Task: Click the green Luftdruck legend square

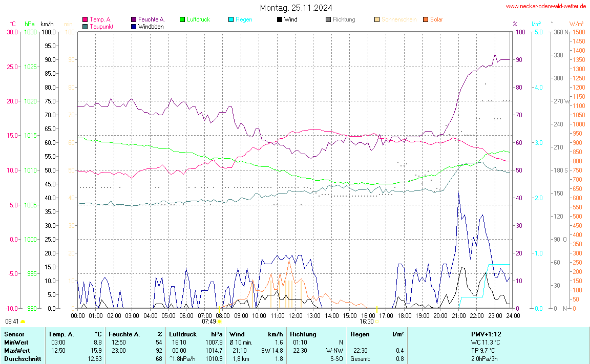Action: pyautogui.click(x=182, y=19)
